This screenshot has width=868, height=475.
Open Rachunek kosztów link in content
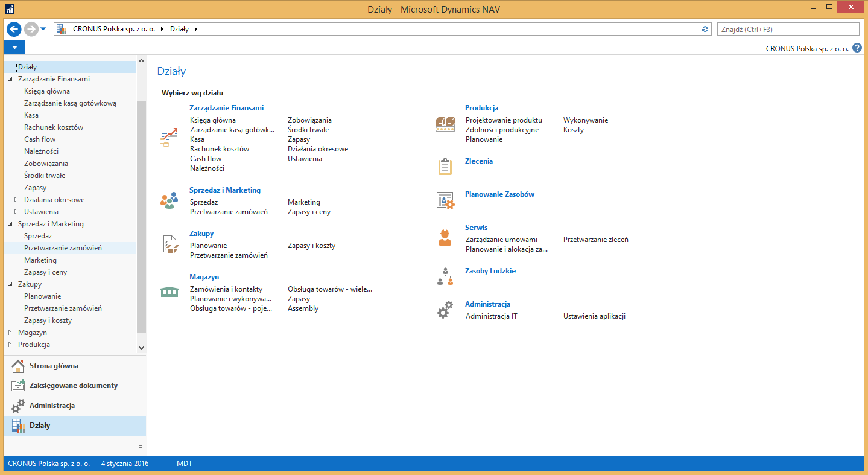point(220,149)
